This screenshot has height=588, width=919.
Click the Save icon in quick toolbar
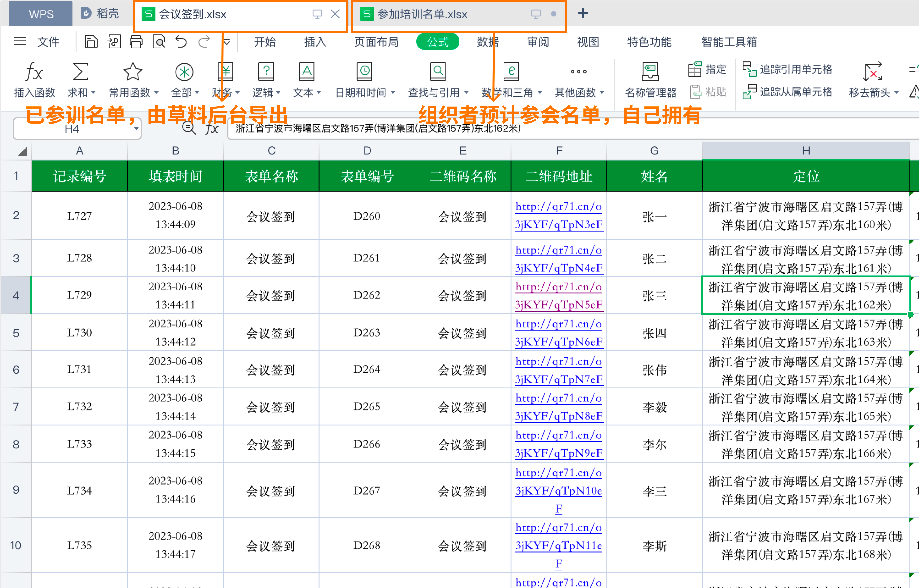point(91,42)
